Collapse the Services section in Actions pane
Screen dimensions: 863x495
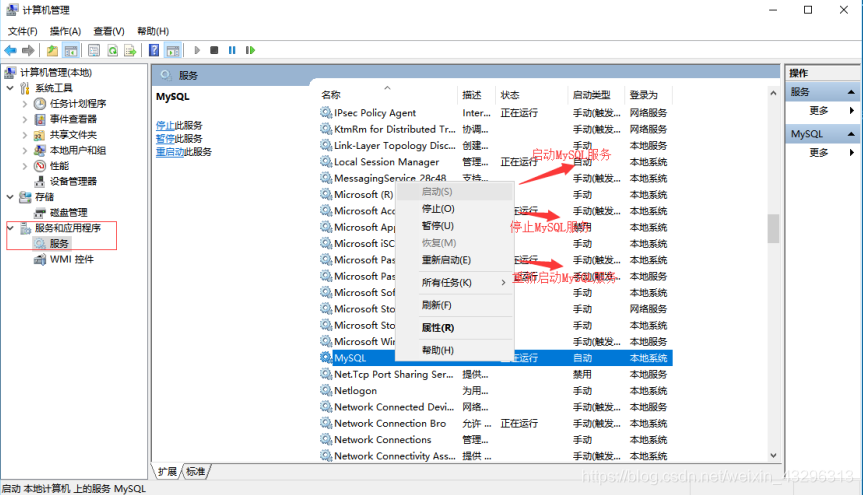[851, 92]
